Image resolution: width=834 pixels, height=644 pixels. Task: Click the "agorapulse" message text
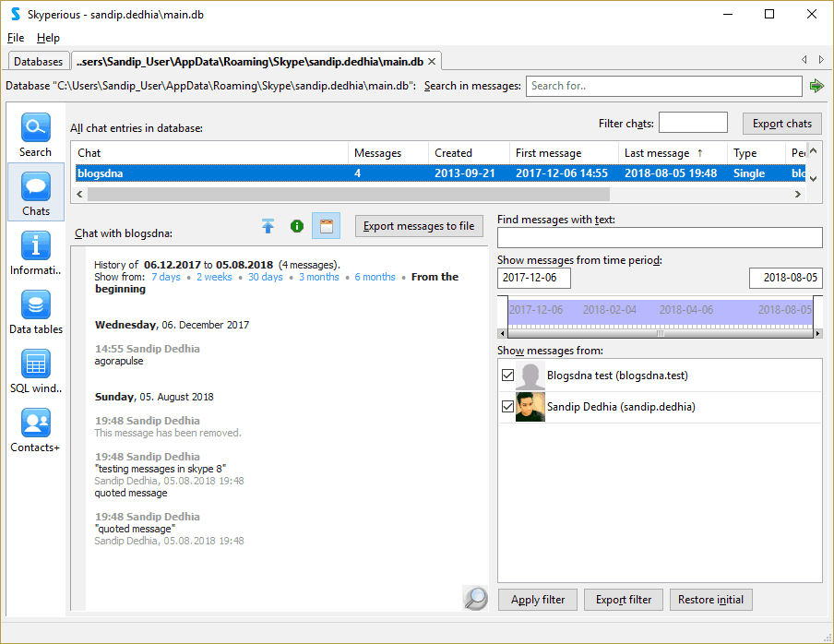[119, 361]
